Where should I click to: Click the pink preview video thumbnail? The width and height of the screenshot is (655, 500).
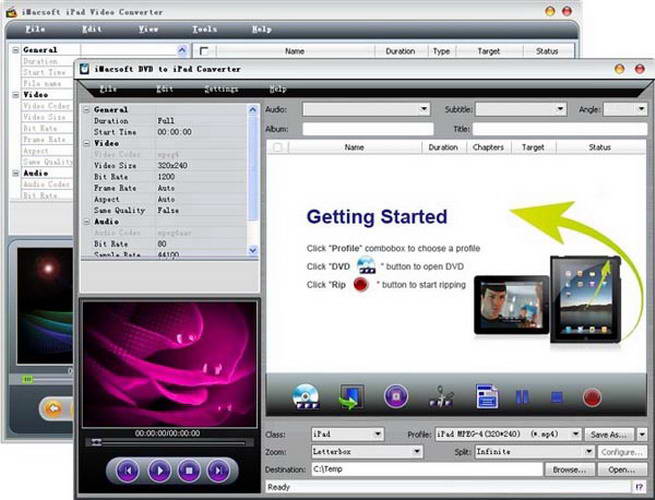click(x=170, y=364)
